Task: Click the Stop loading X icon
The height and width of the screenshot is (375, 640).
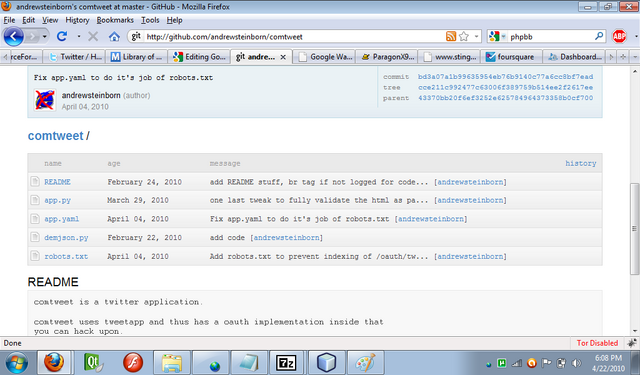Action: pos(93,36)
